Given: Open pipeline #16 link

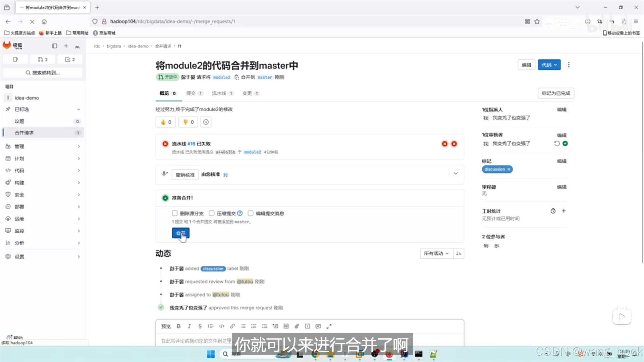Looking at the screenshot, I should (x=191, y=144).
